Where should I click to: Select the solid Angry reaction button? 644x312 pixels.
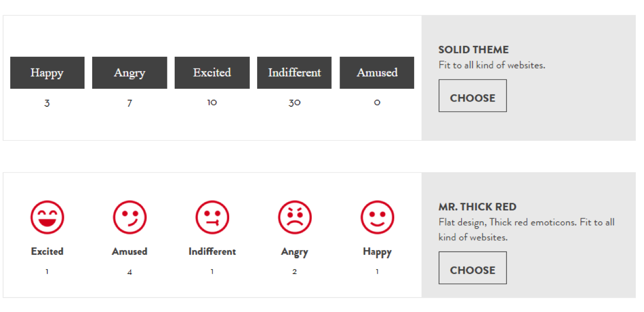coord(130,73)
